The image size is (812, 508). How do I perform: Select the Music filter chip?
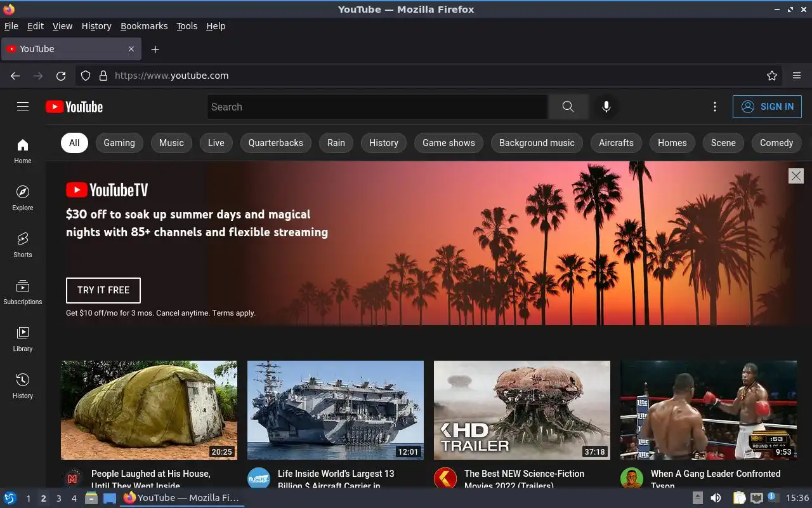171,143
